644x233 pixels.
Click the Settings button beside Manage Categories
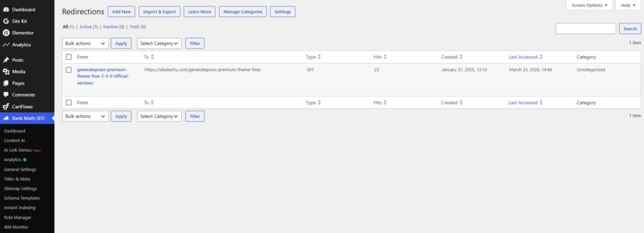(282, 12)
